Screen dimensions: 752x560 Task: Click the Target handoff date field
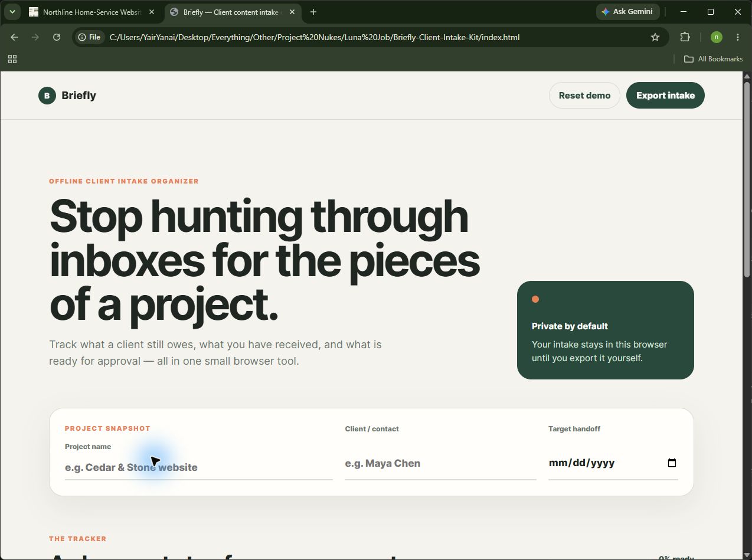tap(613, 463)
